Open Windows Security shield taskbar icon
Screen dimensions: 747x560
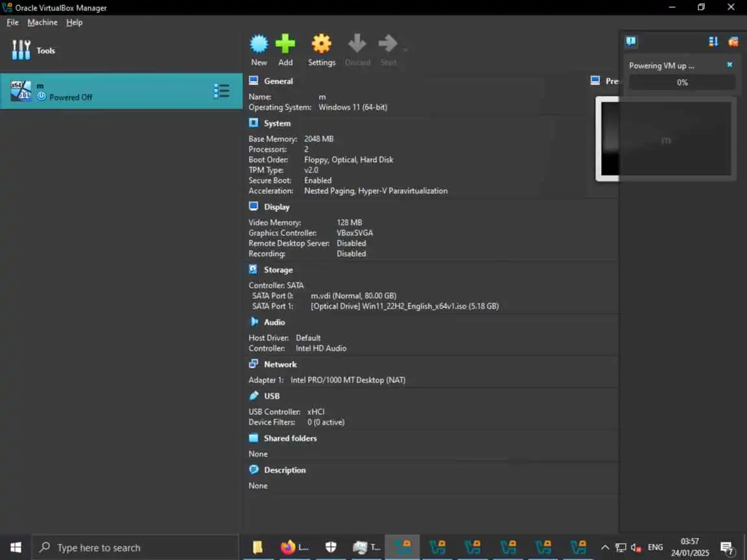click(331, 547)
